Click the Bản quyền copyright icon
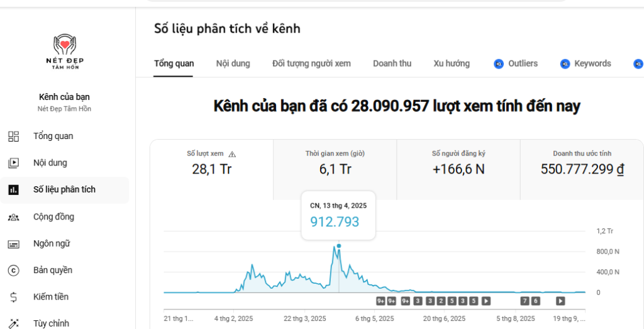644x329 pixels. point(13,270)
